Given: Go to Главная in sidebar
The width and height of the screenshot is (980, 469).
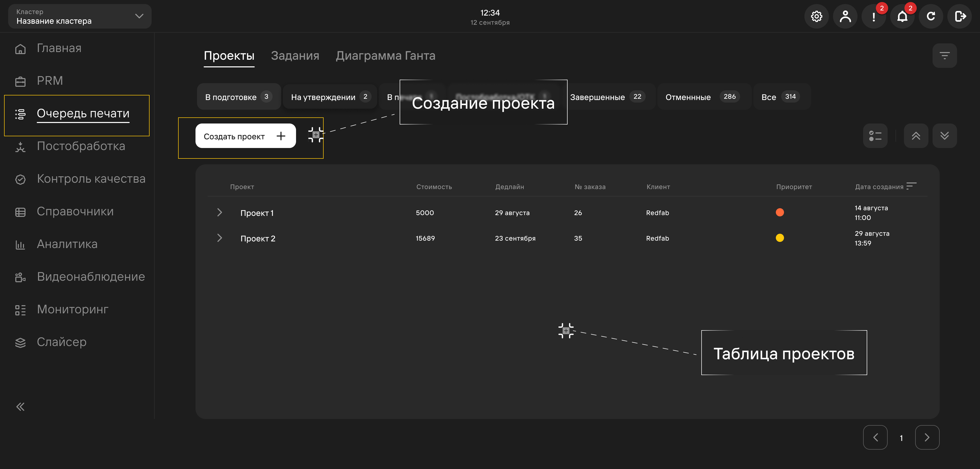Looking at the screenshot, I should (x=48, y=48).
